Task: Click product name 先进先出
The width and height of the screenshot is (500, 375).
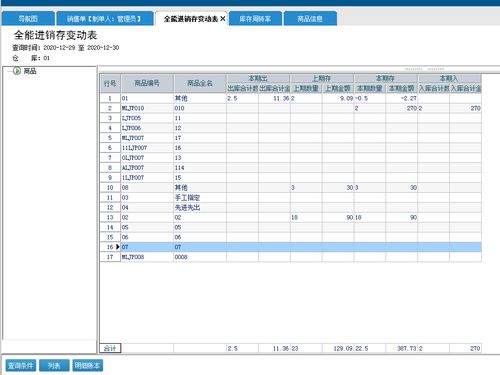Action: (187, 207)
